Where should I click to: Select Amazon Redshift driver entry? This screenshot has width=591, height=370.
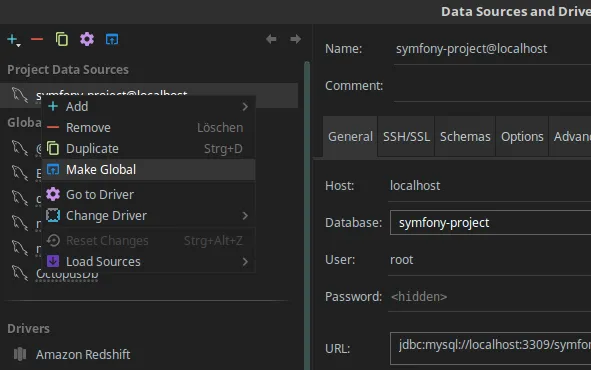83,354
